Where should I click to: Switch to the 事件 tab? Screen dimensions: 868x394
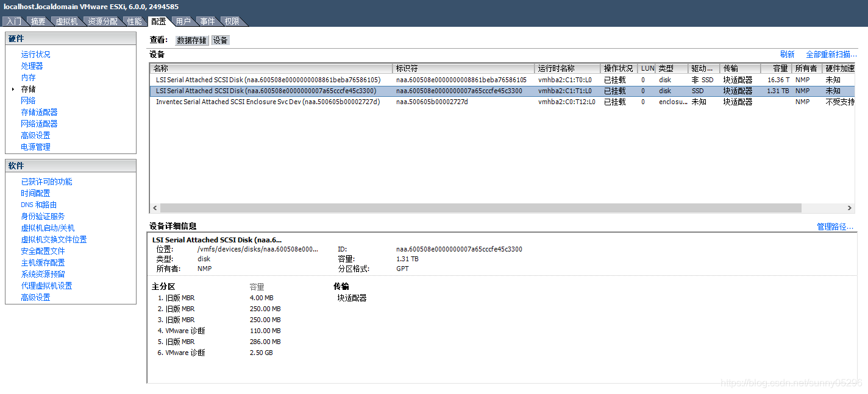coord(207,21)
